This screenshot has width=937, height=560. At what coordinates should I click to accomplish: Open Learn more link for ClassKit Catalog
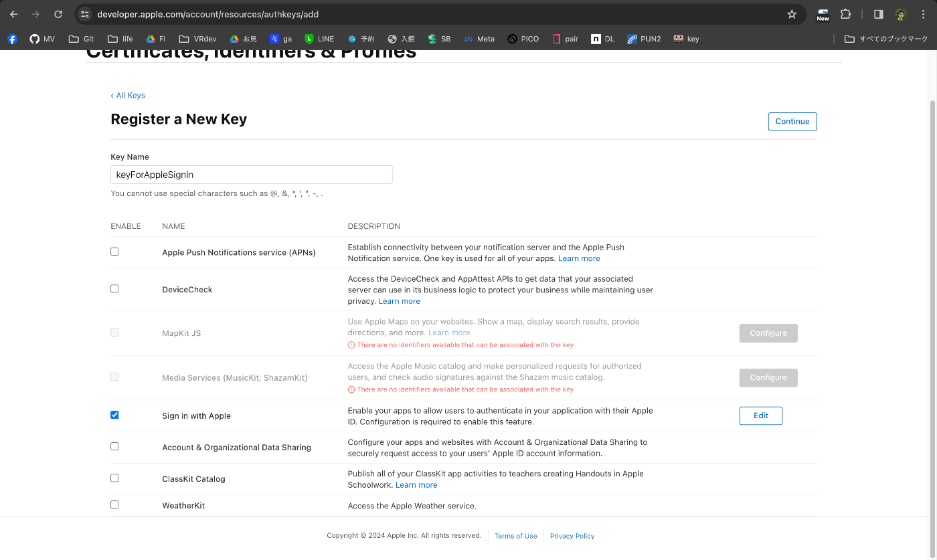pyautogui.click(x=416, y=485)
